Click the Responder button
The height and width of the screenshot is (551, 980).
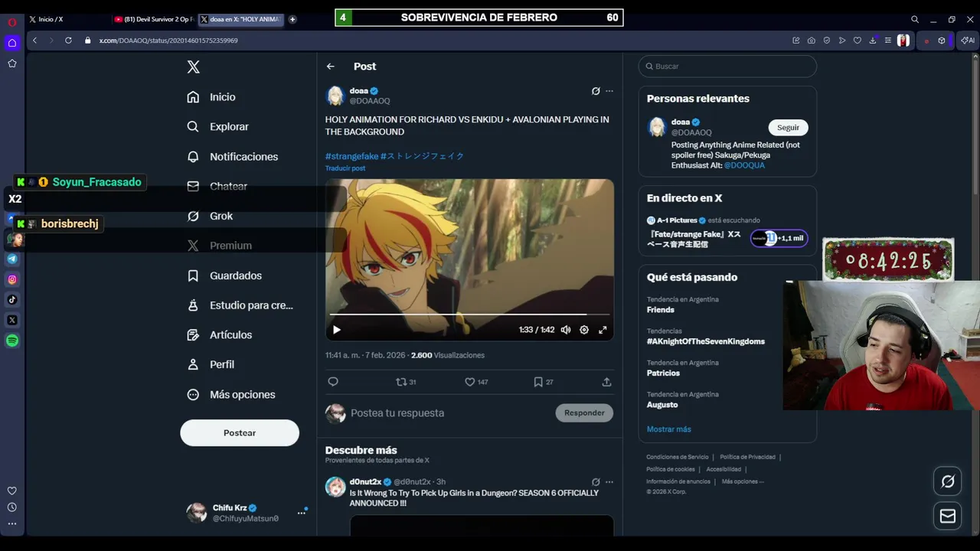pyautogui.click(x=584, y=413)
